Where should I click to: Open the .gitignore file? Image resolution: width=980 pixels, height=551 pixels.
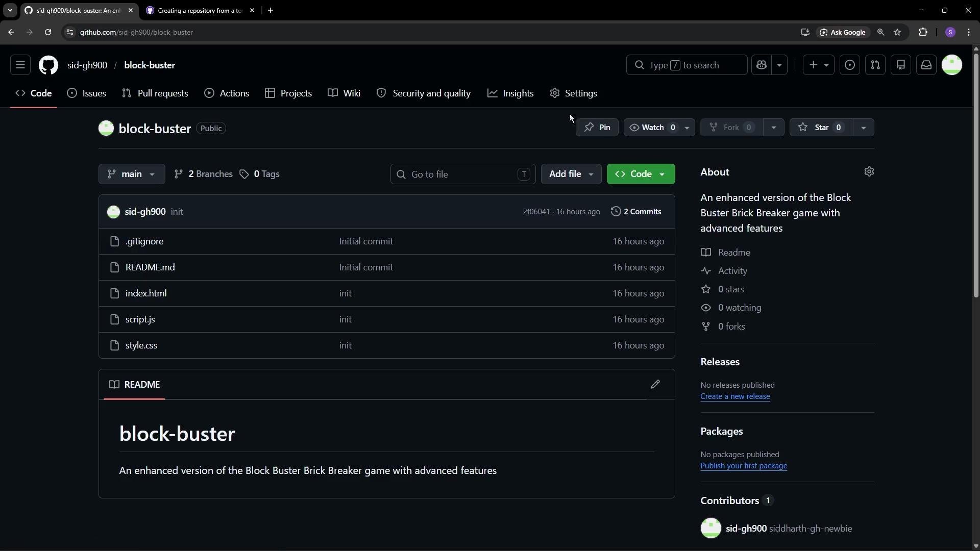tap(144, 241)
